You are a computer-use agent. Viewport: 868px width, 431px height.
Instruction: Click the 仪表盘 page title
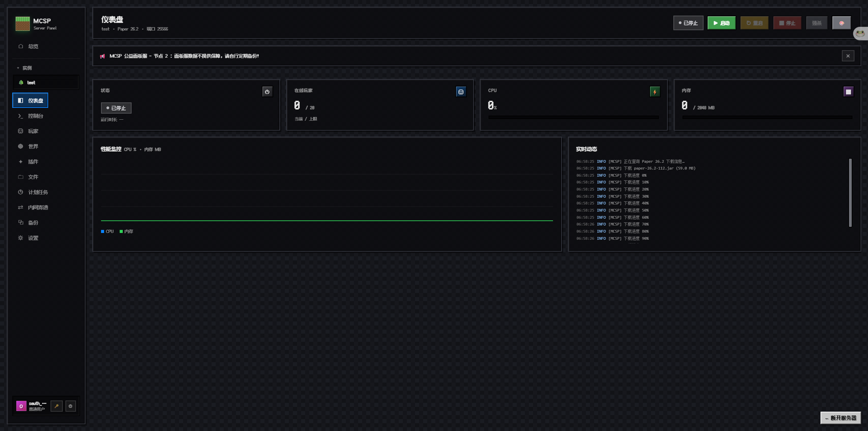point(112,19)
